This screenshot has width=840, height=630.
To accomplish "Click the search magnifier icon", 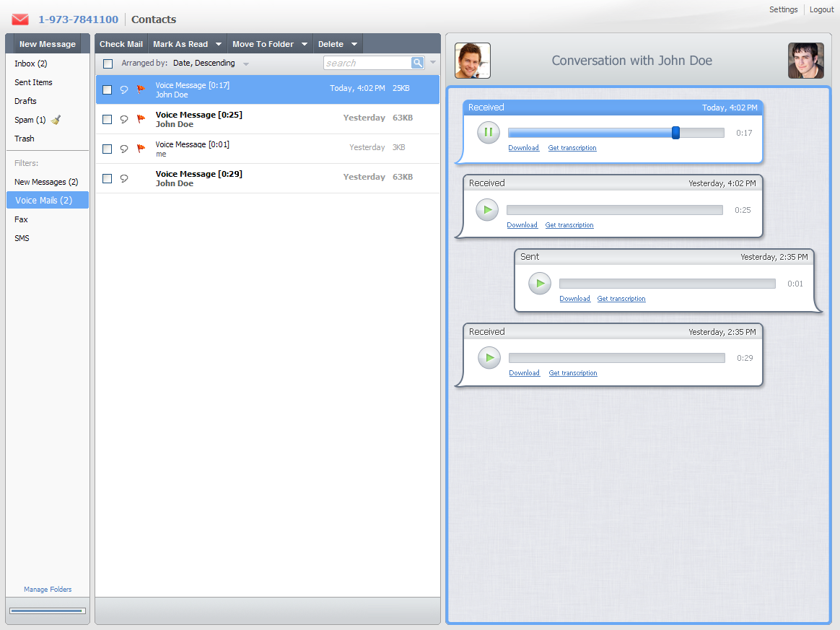I will (418, 63).
